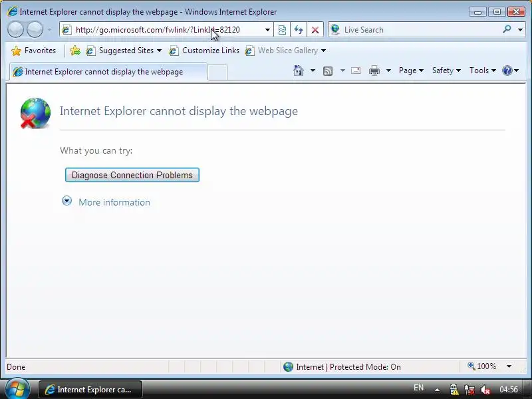Maximize the Internet Explorer window
The height and width of the screenshot is (399, 532).
click(497, 12)
